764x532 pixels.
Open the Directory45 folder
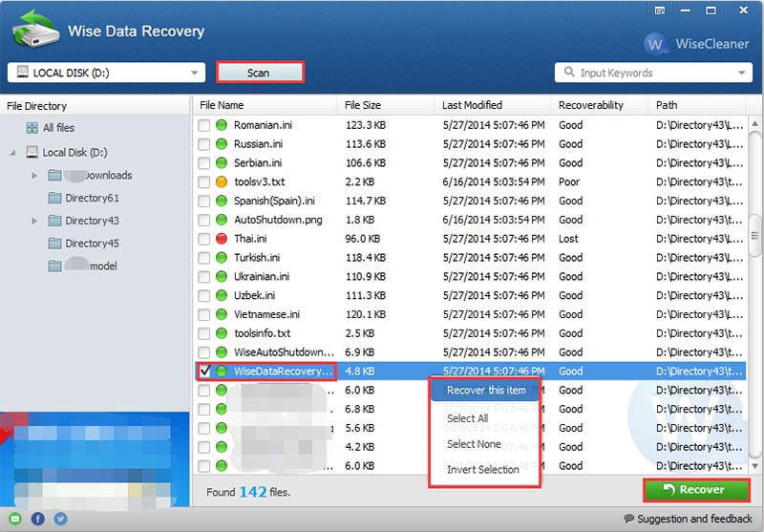(x=92, y=244)
